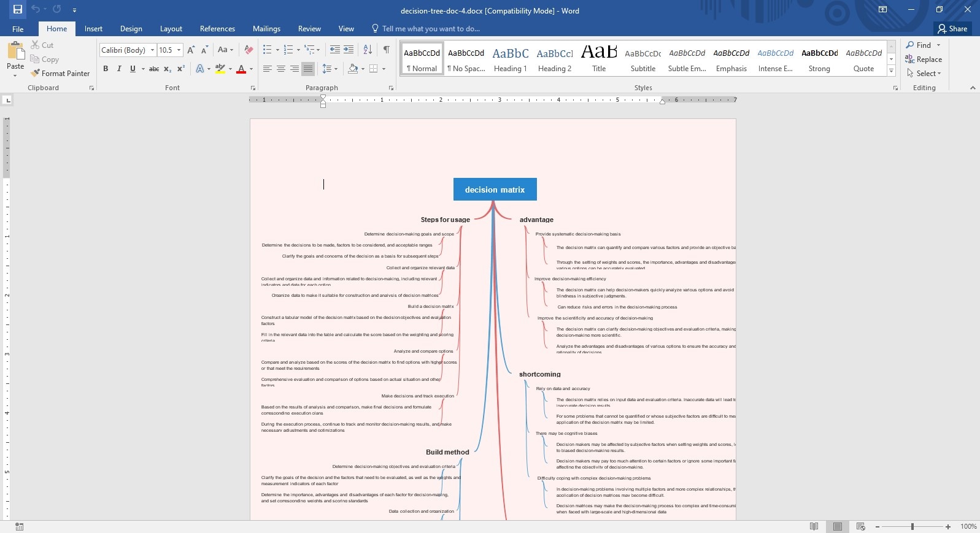Screen dimensions: 980x533
Task: Open the File tab
Action: point(18,29)
